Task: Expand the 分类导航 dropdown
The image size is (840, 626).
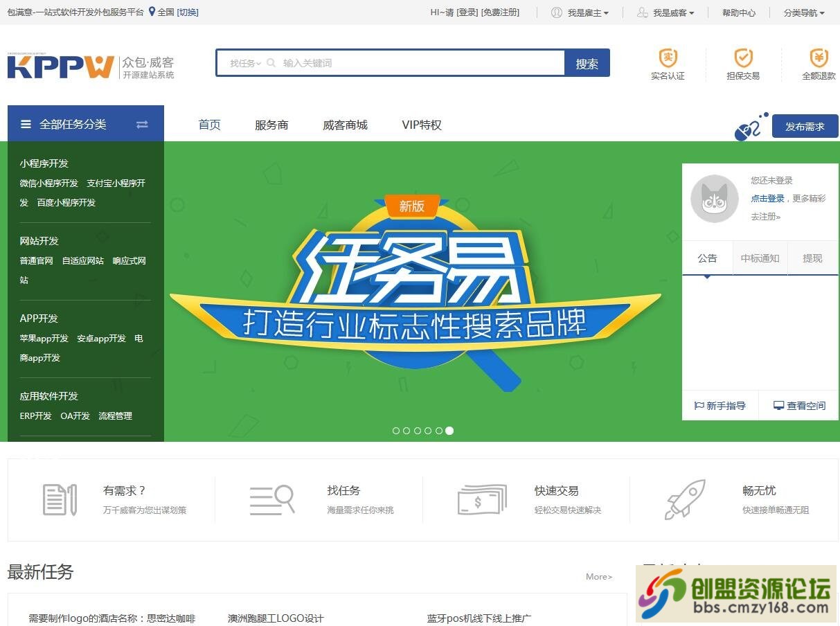Action: [x=804, y=12]
